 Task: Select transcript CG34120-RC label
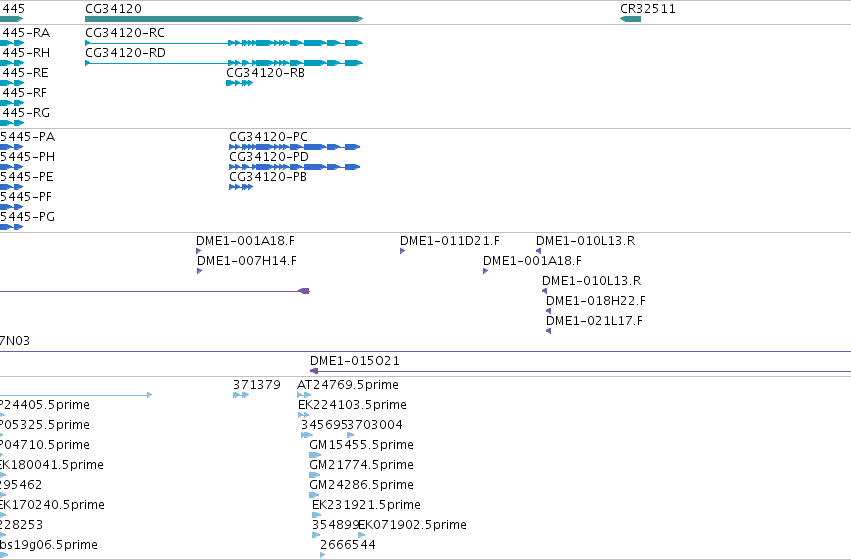125,33
